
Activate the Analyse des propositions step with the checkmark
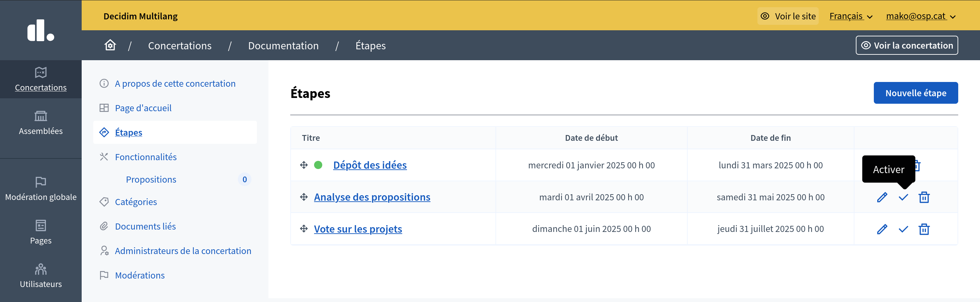903,197
